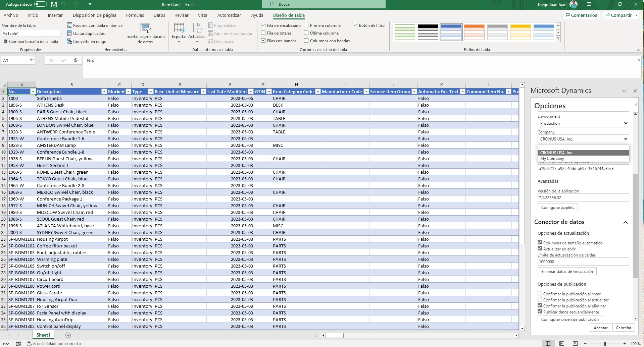Screen dimensions: 644x347
Task: Select the orange table style swatch
Action: click(x=474, y=32)
